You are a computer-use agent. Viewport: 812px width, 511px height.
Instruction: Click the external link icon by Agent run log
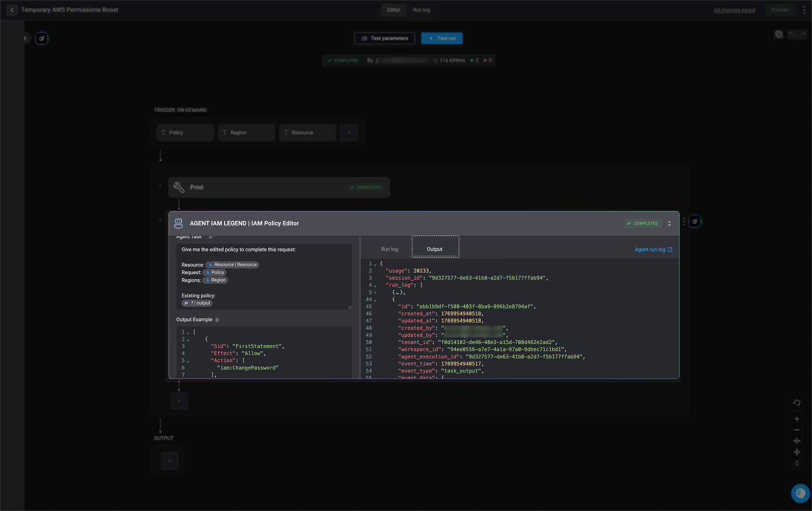[670, 249]
